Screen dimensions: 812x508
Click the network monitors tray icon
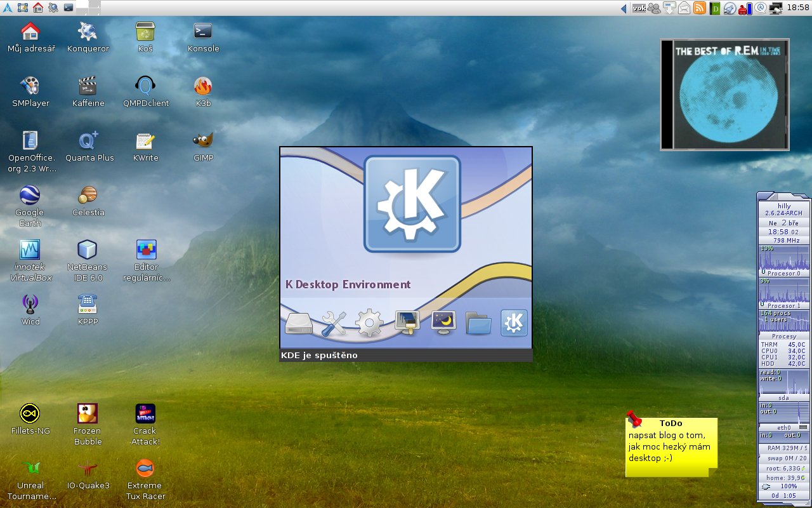click(776, 8)
